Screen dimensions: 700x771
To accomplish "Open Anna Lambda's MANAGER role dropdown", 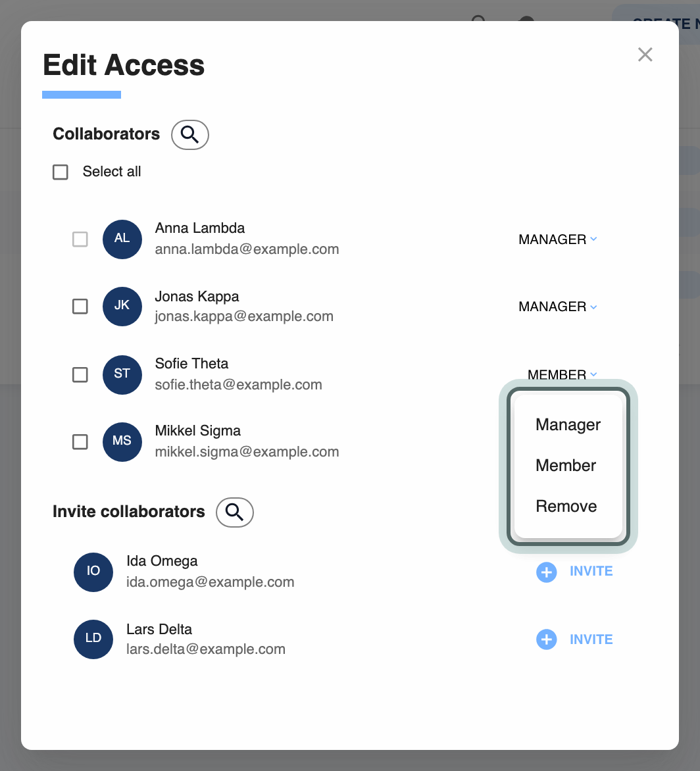I will [x=558, y=239].
